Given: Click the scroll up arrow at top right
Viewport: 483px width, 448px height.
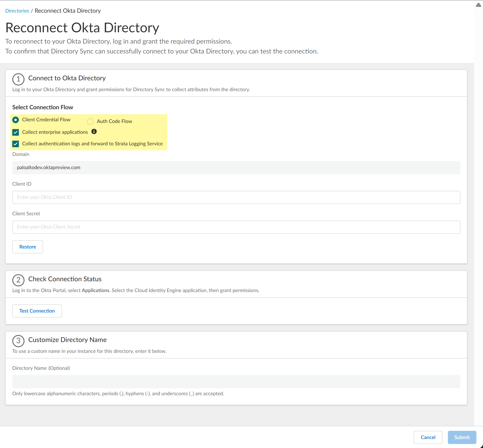Looking at the screenshot, I should coord(478,5).
